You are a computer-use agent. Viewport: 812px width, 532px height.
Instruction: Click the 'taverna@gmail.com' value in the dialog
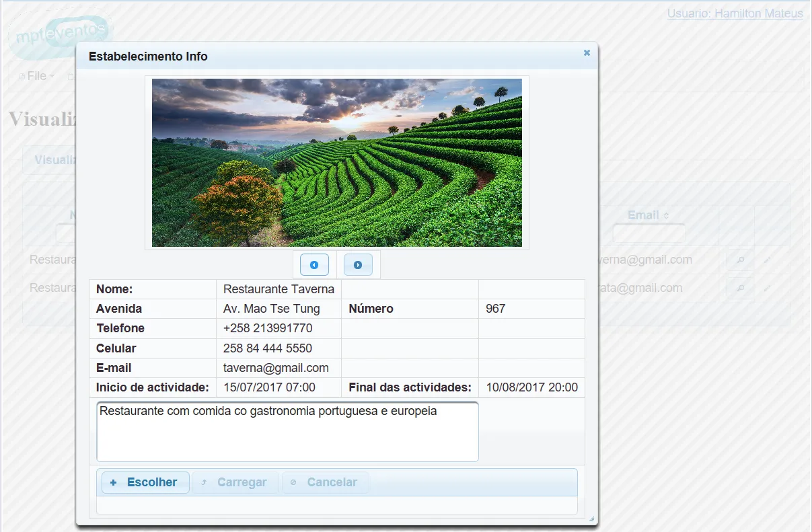coord(276,368)
